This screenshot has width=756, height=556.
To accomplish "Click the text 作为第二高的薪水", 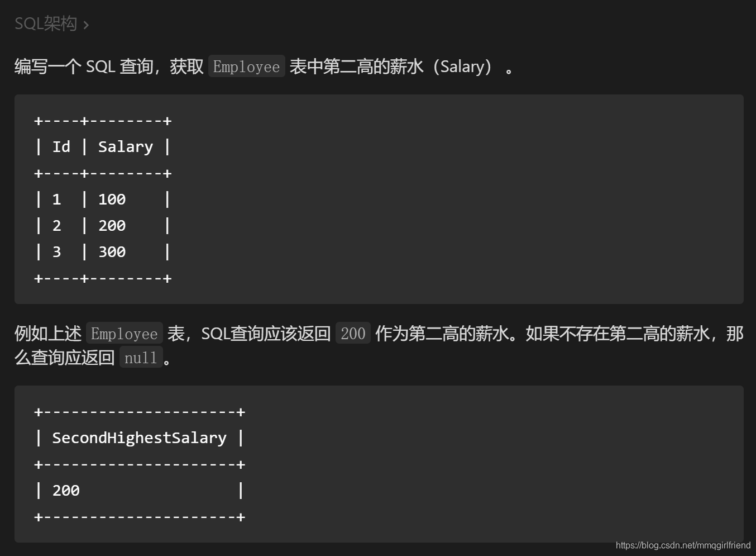I will (x=442, y=334).
